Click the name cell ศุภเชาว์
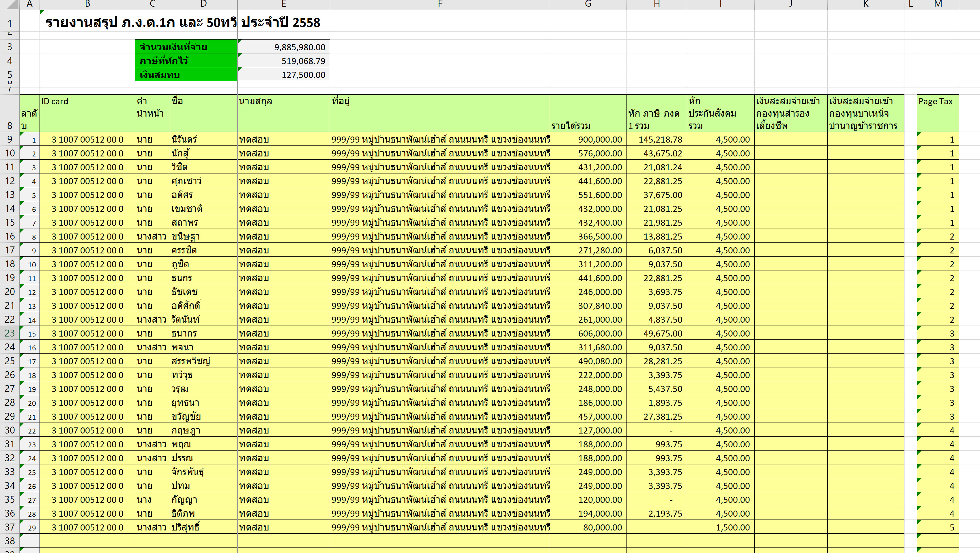 click(x=203, y=181)
